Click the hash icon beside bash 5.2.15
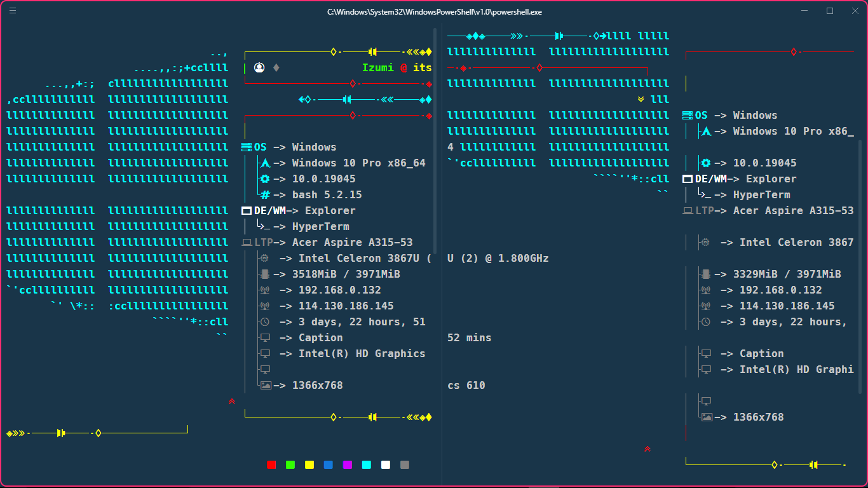The height and width of the screenshot is (488, 868). tap(266, 194)
